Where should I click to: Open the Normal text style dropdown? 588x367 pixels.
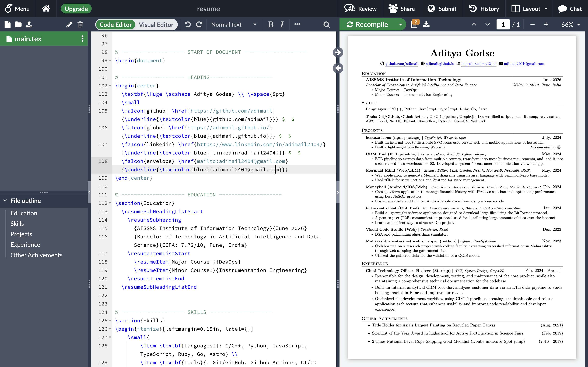[x=234, y=24]
